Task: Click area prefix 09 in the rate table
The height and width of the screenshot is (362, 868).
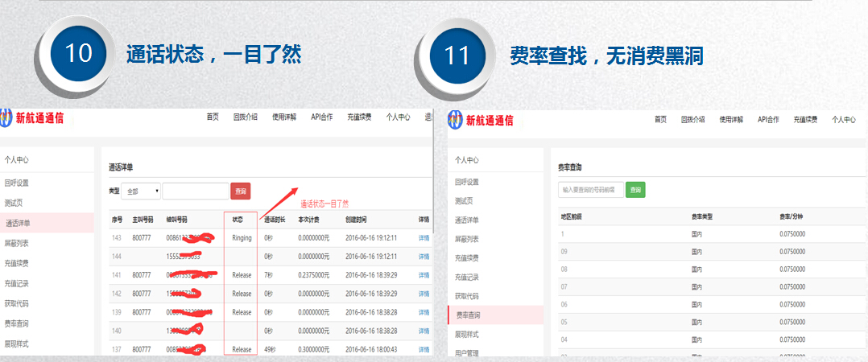Action: point(564,252)
